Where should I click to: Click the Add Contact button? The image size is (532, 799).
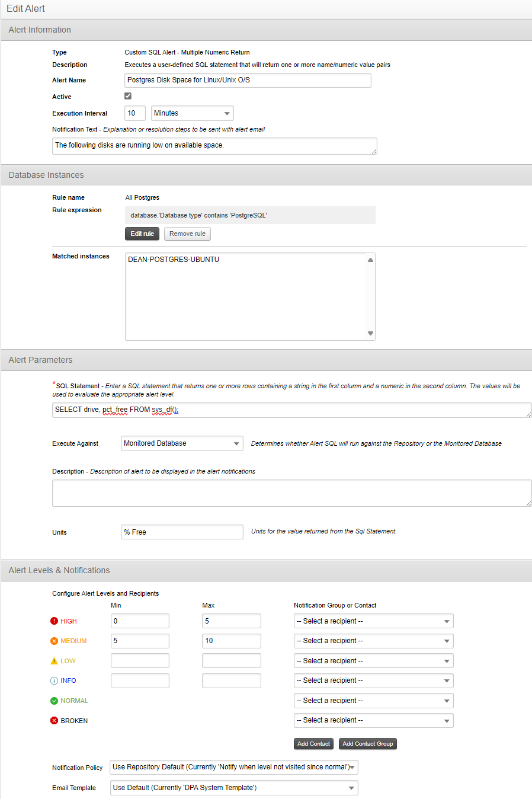[313, 744]
